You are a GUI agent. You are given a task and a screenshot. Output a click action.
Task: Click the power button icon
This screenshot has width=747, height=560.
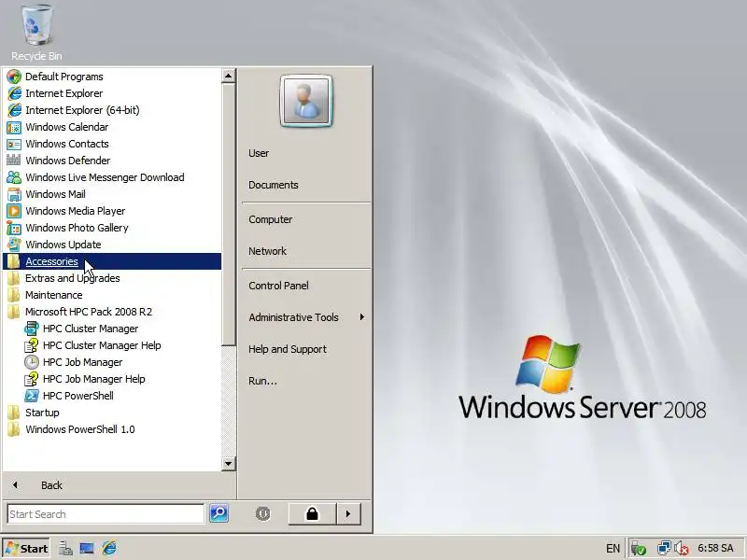pos(263,513)
